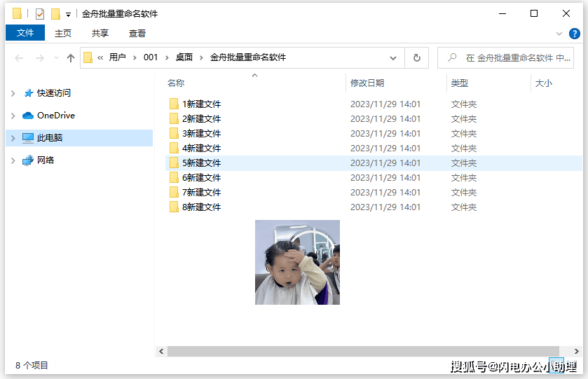Go forward using the forward arrow

click(39, 58)
